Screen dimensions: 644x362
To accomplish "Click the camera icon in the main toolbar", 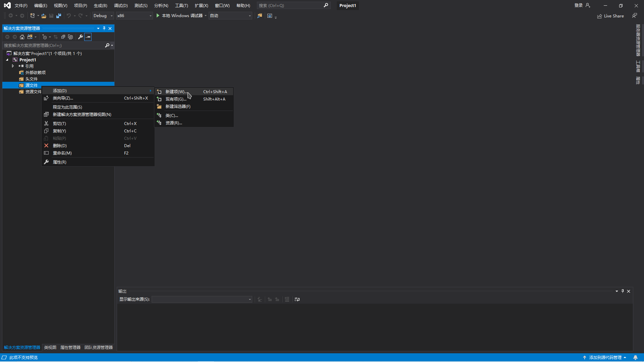I will coord(270,16).
